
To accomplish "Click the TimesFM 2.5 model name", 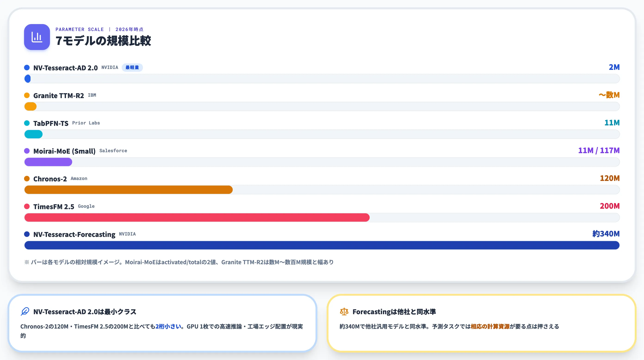I will 54,207.
